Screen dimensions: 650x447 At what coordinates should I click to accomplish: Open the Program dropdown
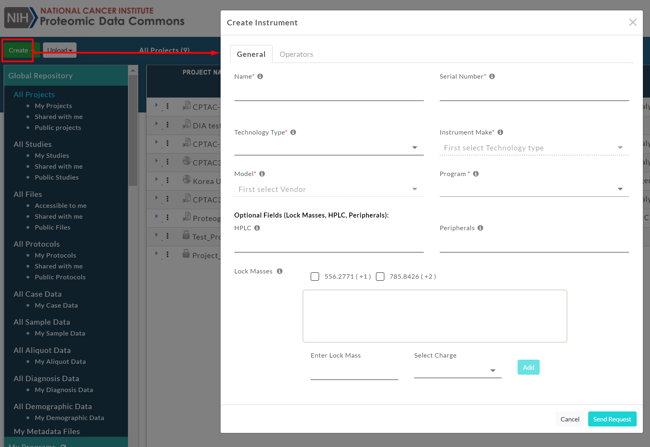(533, 189)
